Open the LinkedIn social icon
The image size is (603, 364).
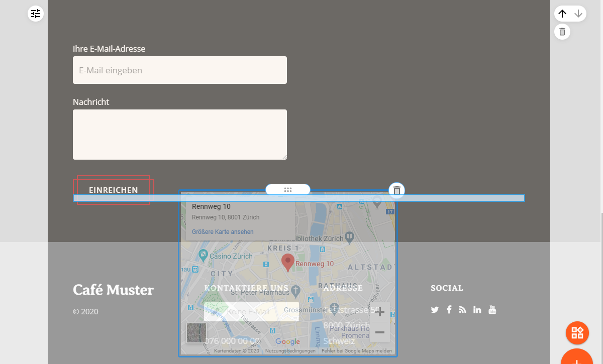click(x=477, y=310)
